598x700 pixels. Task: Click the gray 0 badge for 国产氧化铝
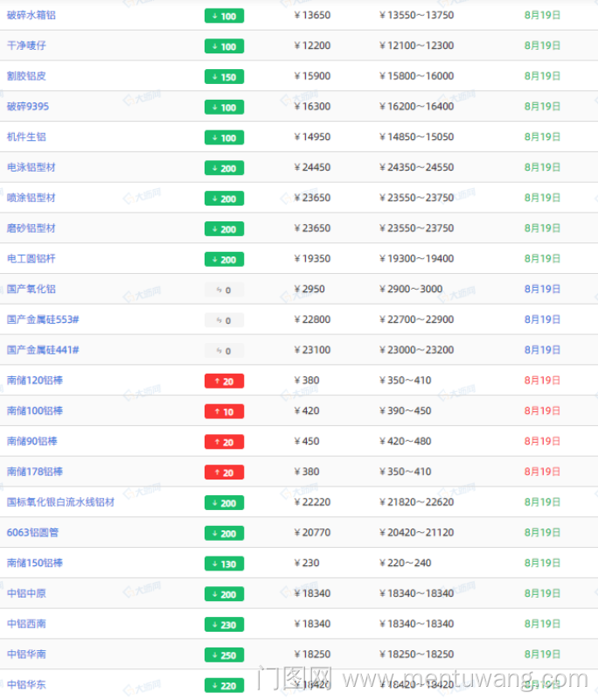(224, 290)
